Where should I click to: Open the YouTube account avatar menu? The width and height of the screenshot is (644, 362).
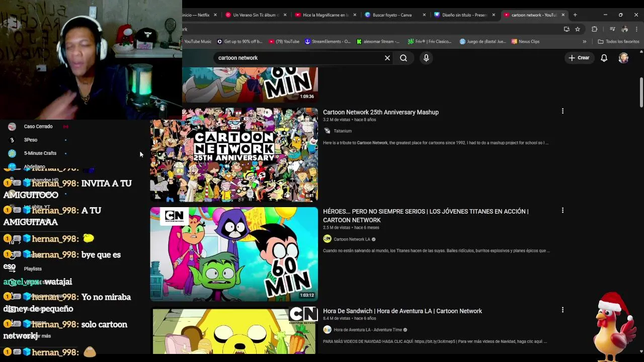coord(623,58)
